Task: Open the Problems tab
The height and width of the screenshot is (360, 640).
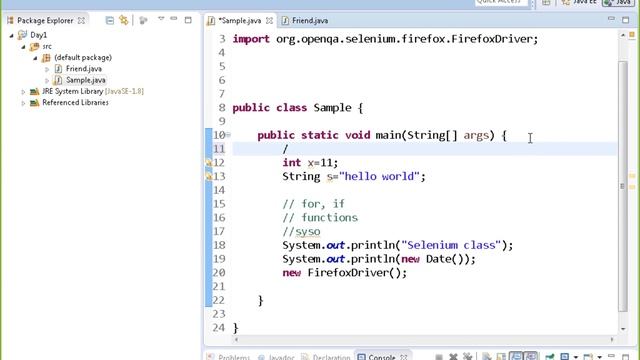Action: [x=229, y=357]
